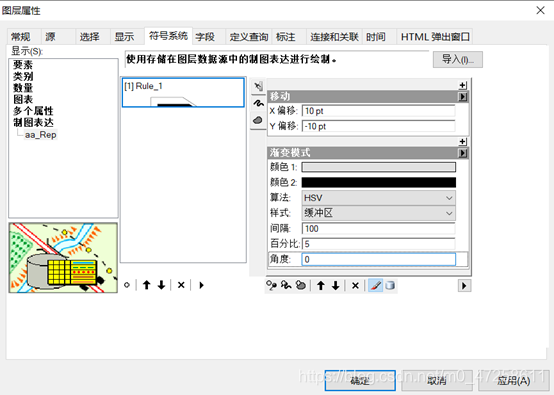Select 数量 in the display list
554x395 pixels.
[x=23, y=88]
